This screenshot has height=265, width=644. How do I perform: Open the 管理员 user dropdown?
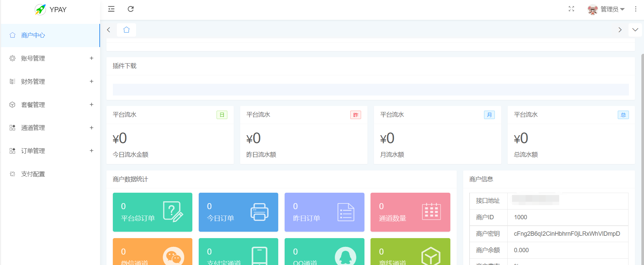click(613, 9)
